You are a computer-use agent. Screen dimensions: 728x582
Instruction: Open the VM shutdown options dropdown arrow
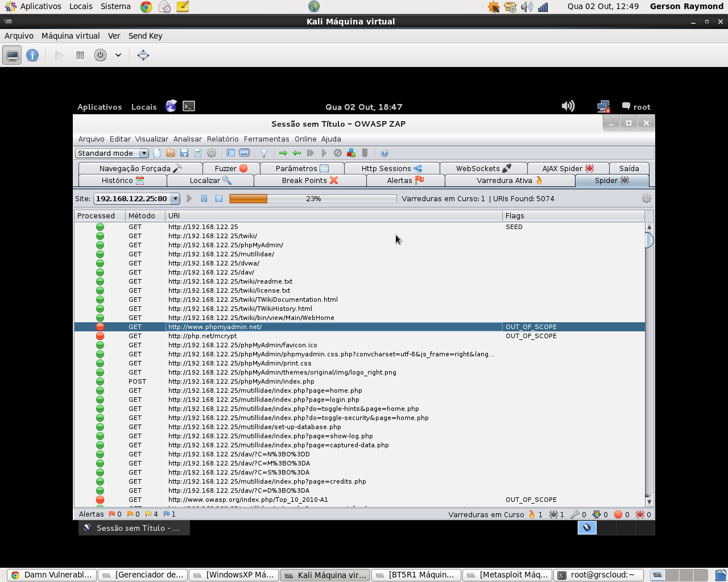pyautogui.click(x=118, y=55)
